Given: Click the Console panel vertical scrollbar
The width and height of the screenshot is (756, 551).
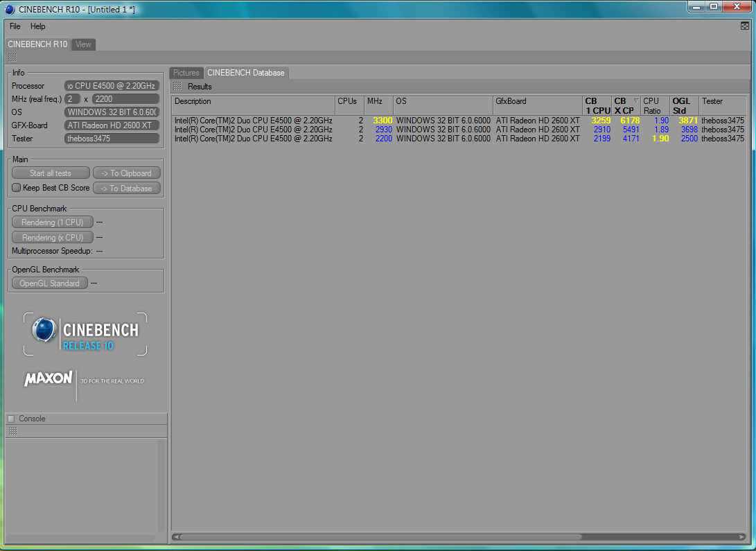Looking at the screenshot, I should [x=162, y=484].
